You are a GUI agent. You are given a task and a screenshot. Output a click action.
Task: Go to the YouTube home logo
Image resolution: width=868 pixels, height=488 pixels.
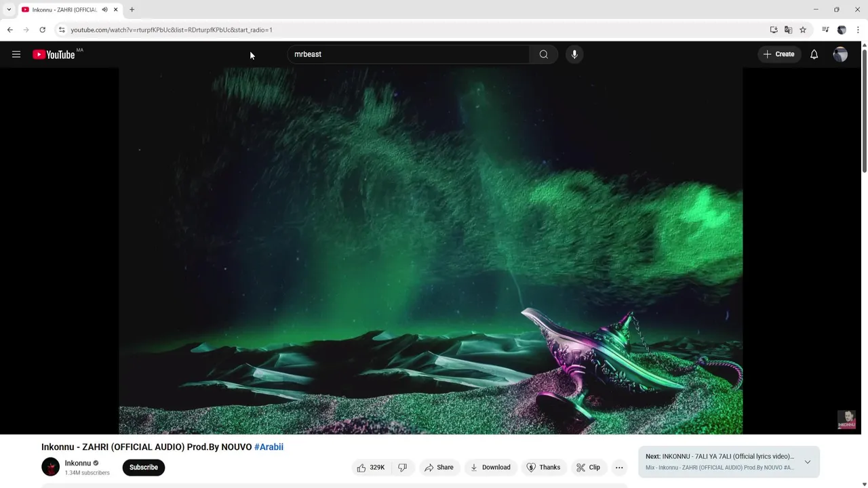[x=54, y=54]
